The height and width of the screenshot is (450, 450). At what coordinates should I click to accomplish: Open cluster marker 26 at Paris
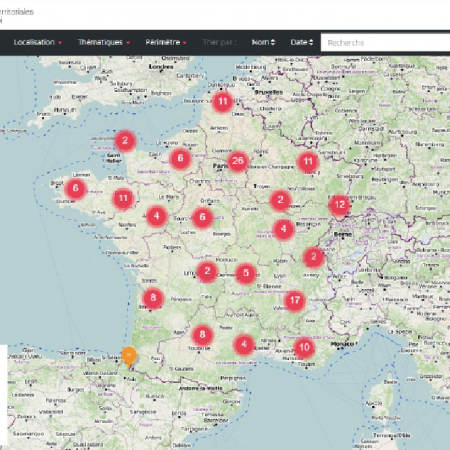click(x=237, y=161)
